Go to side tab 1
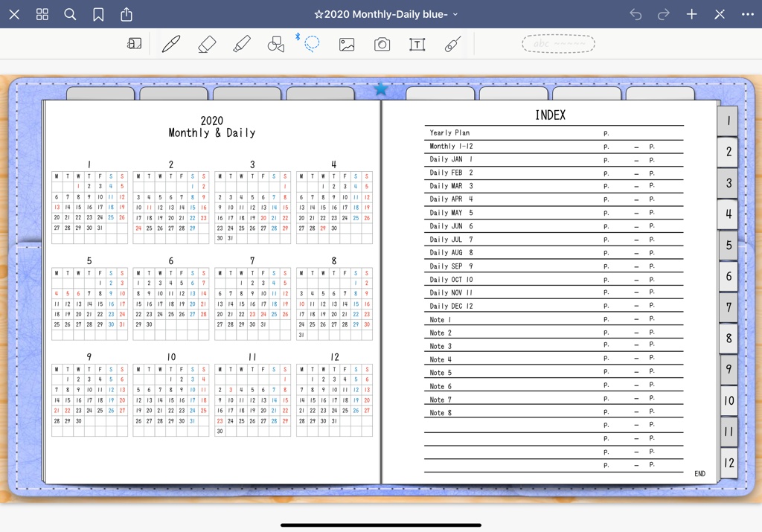762x532 pixels. (728, 121)
